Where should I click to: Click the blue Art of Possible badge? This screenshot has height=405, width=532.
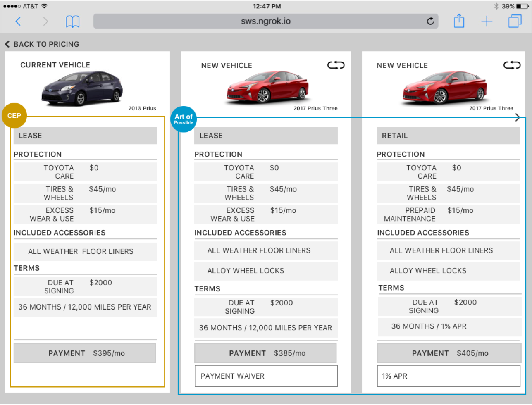pyautogui.click(x=183, y=119)
